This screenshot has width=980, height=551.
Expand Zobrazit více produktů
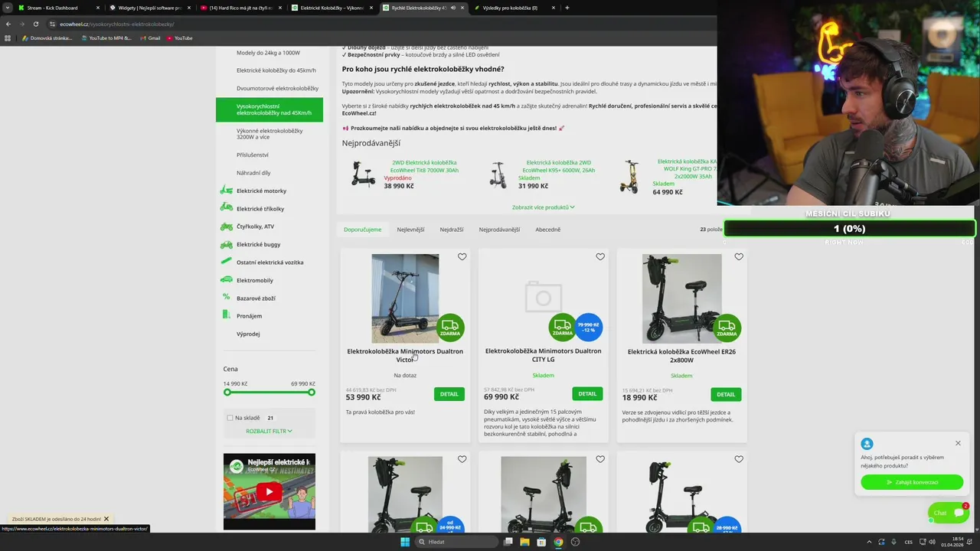[x=544, y=207]
